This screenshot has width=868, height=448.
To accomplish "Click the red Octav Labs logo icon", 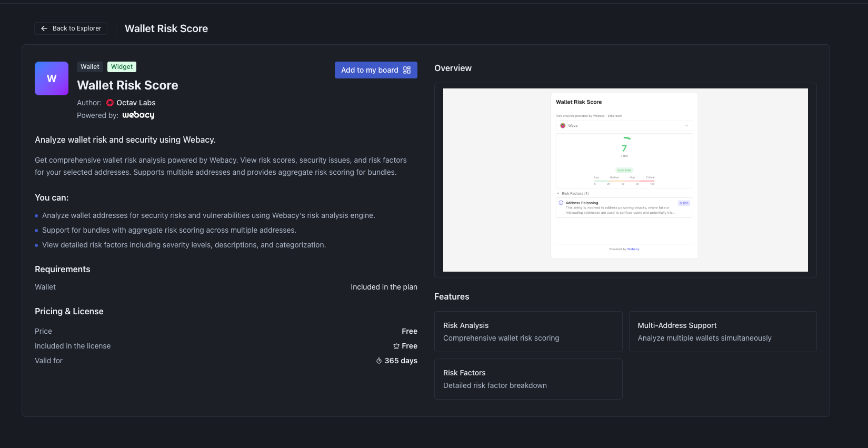I will click(x=110, y=103).
